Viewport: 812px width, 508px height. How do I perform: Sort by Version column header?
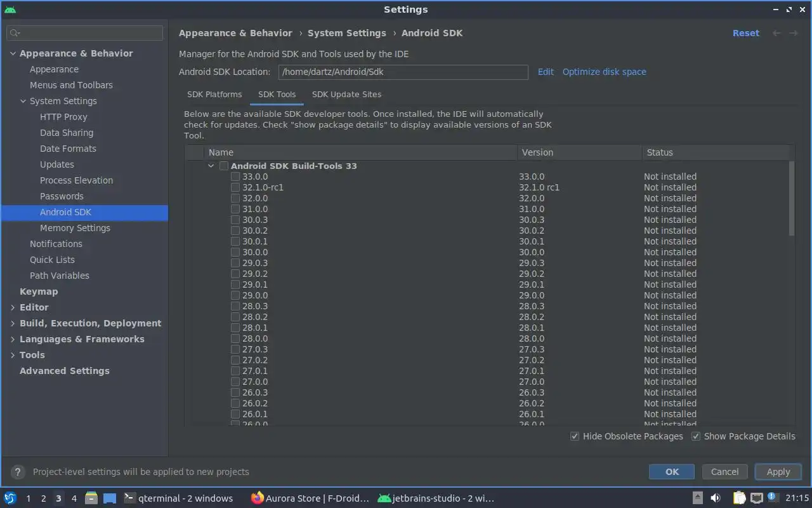tap(579, 152)
